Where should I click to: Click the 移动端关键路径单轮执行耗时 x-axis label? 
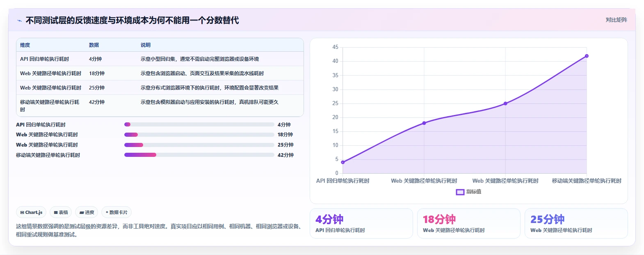(587, 181)
